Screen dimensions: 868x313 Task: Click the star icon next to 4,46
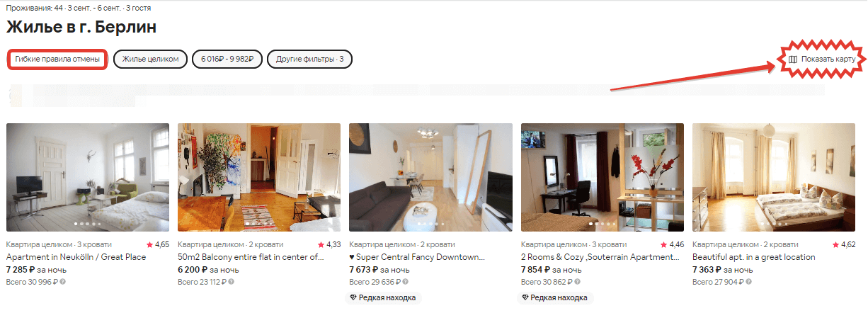663,244
